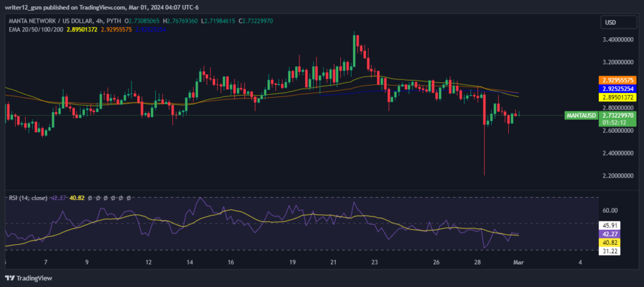Click the yellow 2.89501372 price axis tag

pos(618,98)
